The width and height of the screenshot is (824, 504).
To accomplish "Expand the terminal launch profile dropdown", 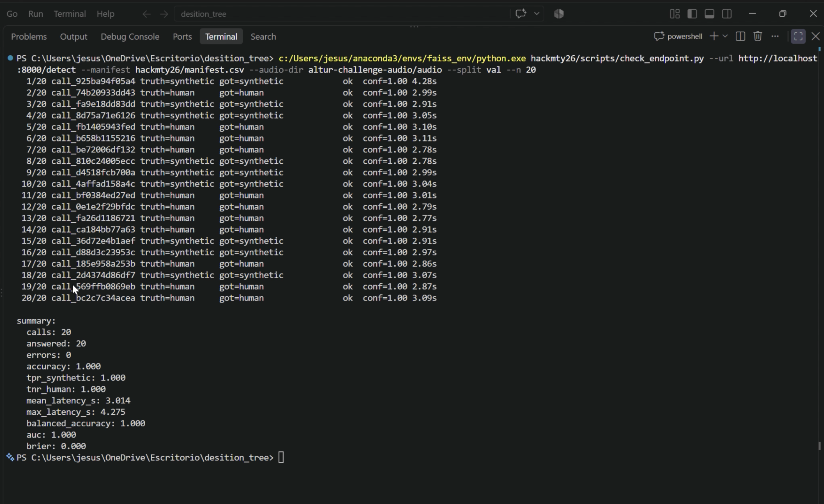I will tap(725, 36).
